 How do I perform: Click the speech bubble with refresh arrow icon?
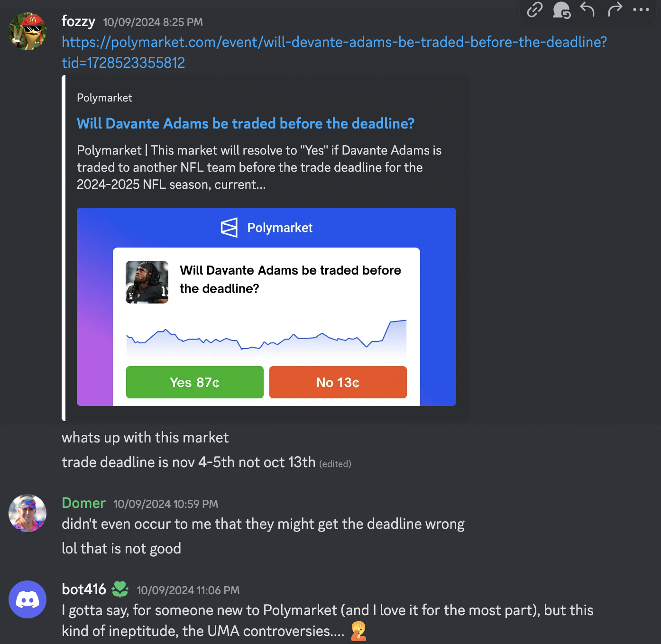(x=561, y=9)
